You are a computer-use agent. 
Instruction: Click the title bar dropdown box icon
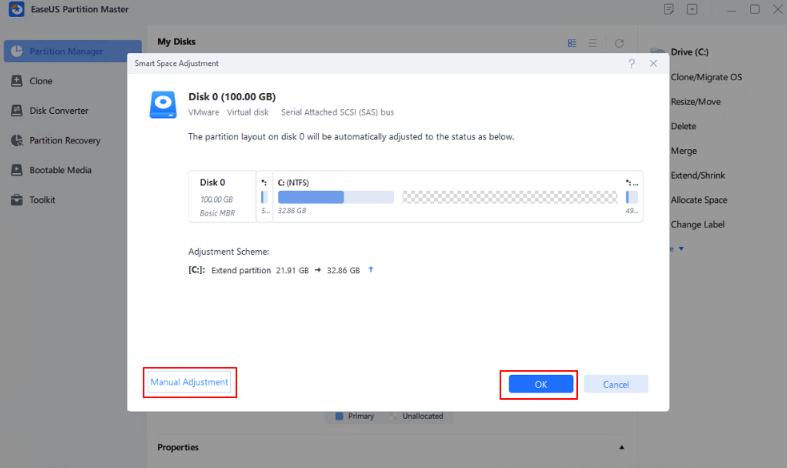[692, 9]
